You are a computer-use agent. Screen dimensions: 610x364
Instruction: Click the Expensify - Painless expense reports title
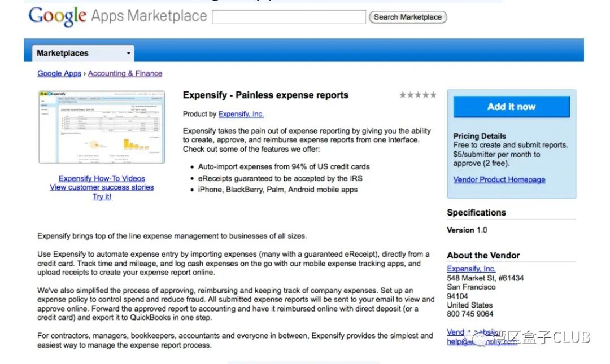(x=265, y=95)
